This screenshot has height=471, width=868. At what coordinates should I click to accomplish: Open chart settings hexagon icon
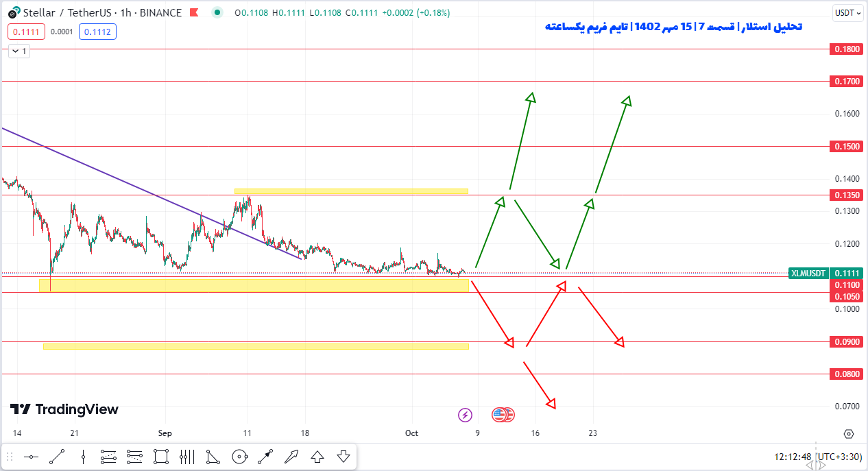pyautogui.click(x=849, y=433)
